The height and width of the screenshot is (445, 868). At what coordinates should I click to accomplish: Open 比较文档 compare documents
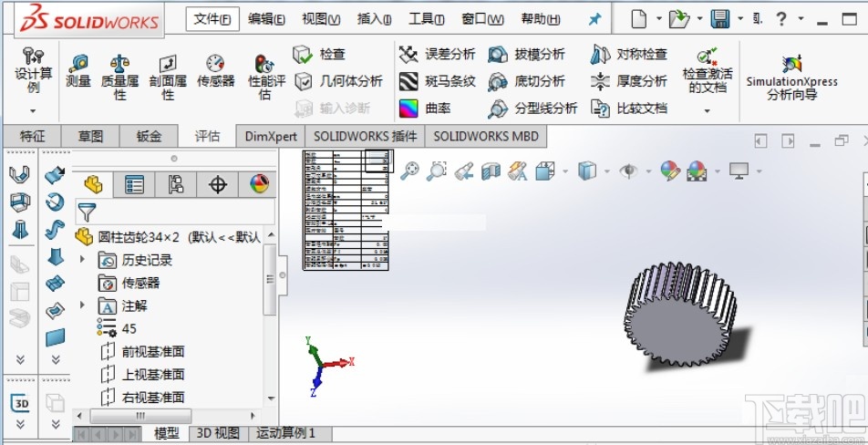point(629,108)
